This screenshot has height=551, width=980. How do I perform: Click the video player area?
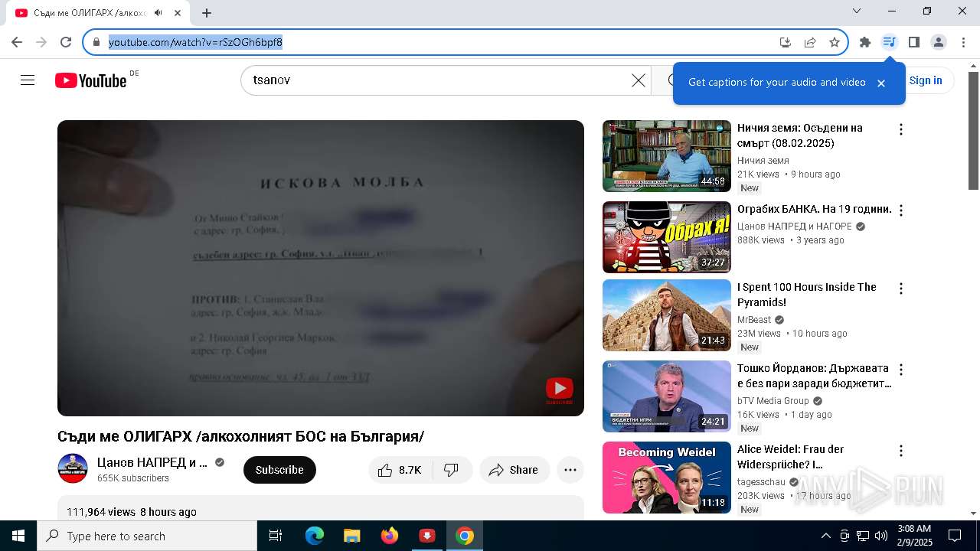pos(321,268)
